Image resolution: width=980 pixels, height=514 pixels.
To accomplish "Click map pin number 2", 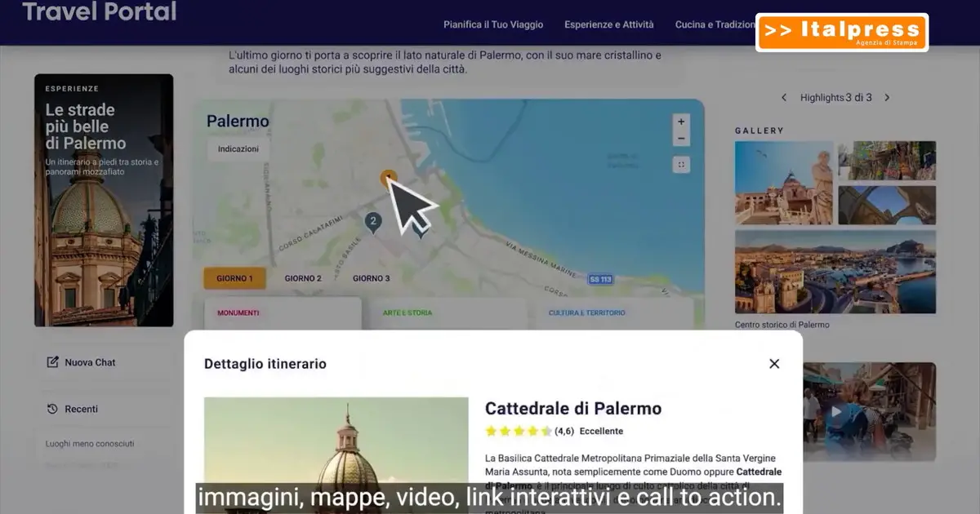I will 373,221.
